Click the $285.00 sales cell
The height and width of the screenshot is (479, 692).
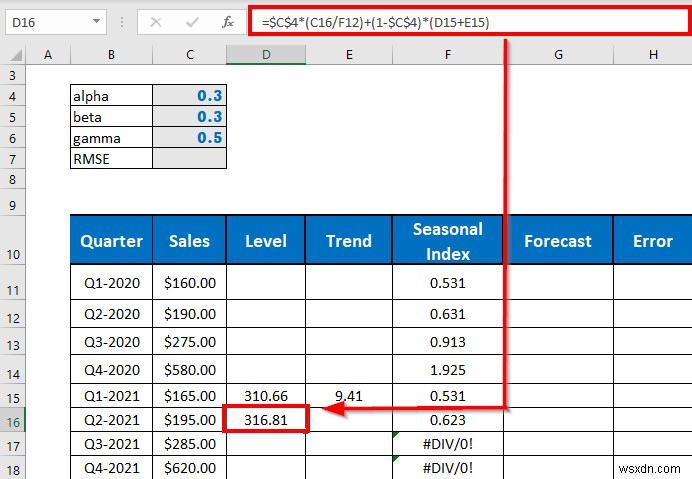[189, 444]
